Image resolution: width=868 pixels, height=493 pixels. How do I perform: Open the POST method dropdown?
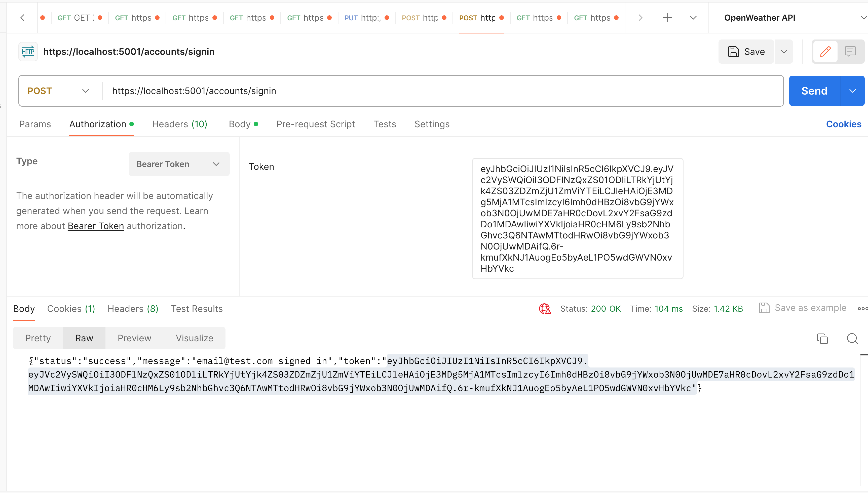click(58, 91)
